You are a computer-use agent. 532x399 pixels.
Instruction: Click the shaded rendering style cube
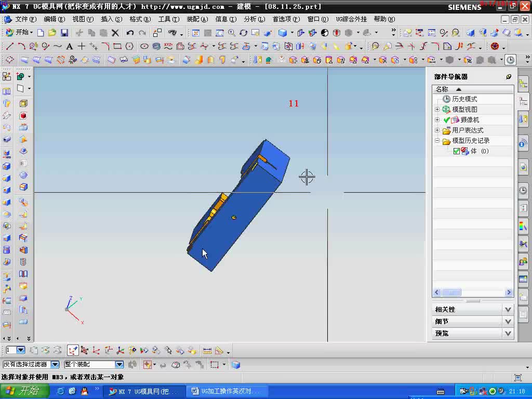[x=282, y=33]
